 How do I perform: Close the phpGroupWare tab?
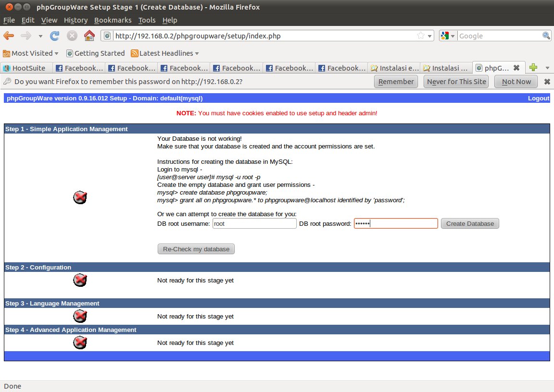pos(516,68)
